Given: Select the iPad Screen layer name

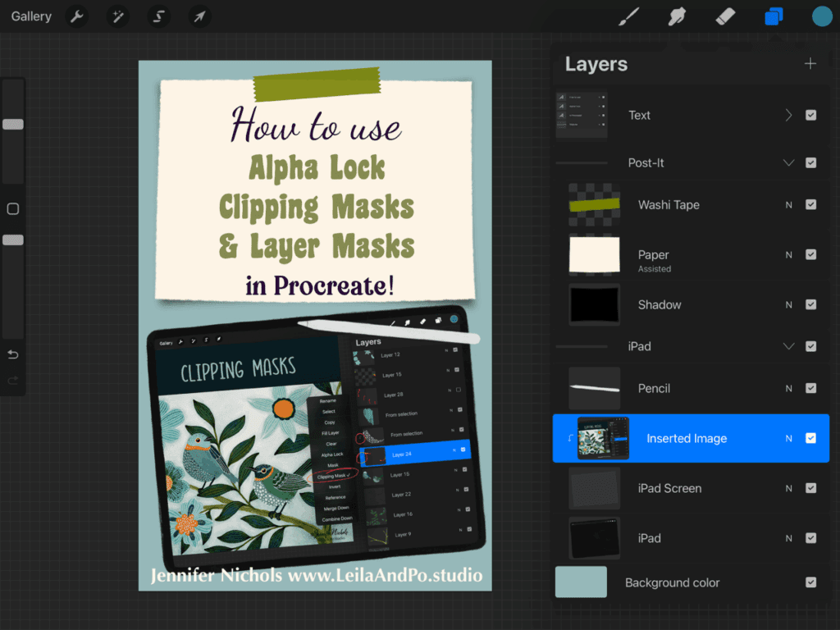Looking at the screenshot, I should point(669,488).
